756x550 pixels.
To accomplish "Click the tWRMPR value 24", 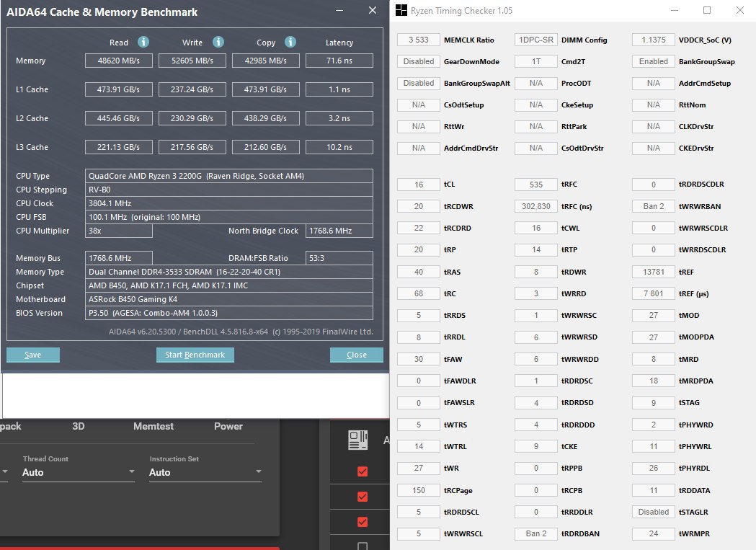I will tap(654, 533).
